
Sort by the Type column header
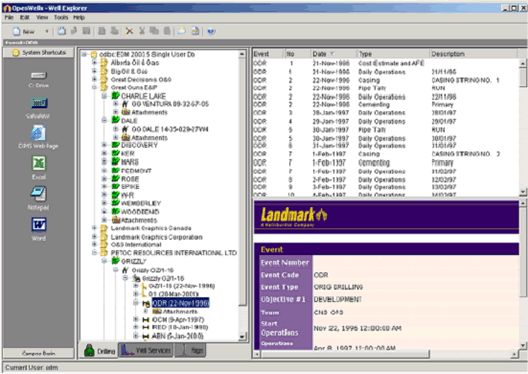point(393,54)
